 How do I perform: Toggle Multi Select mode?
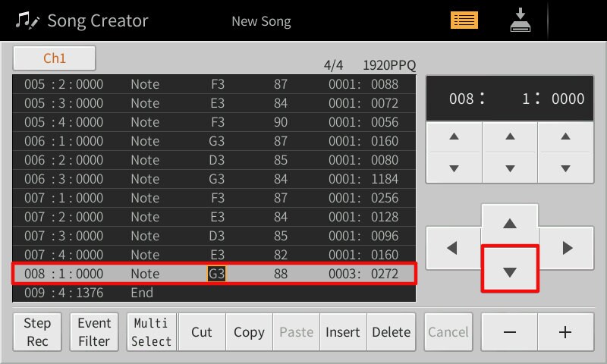[x=152, y=332]
